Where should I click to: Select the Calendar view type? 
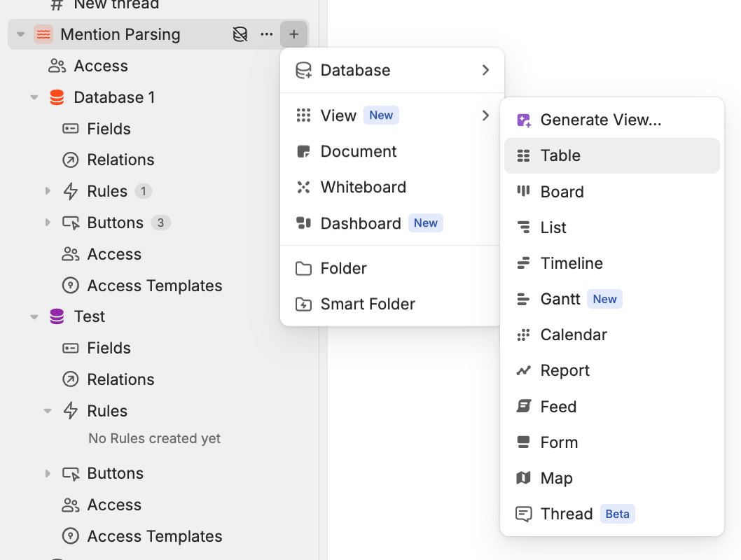573,335
